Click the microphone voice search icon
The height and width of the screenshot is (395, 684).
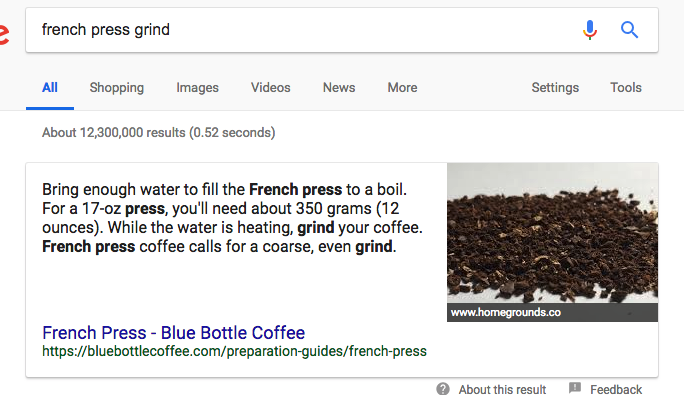coord(590,30)
